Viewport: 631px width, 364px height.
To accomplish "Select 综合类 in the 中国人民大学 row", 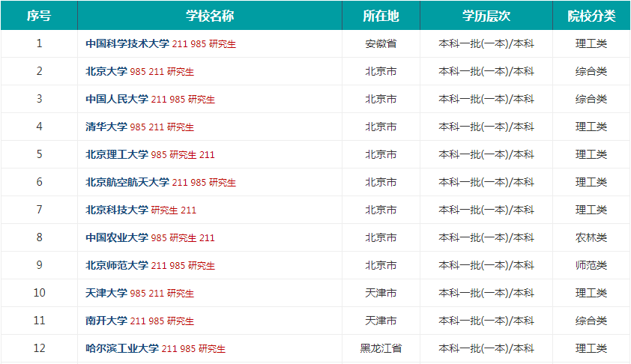I will pos(591,99).
